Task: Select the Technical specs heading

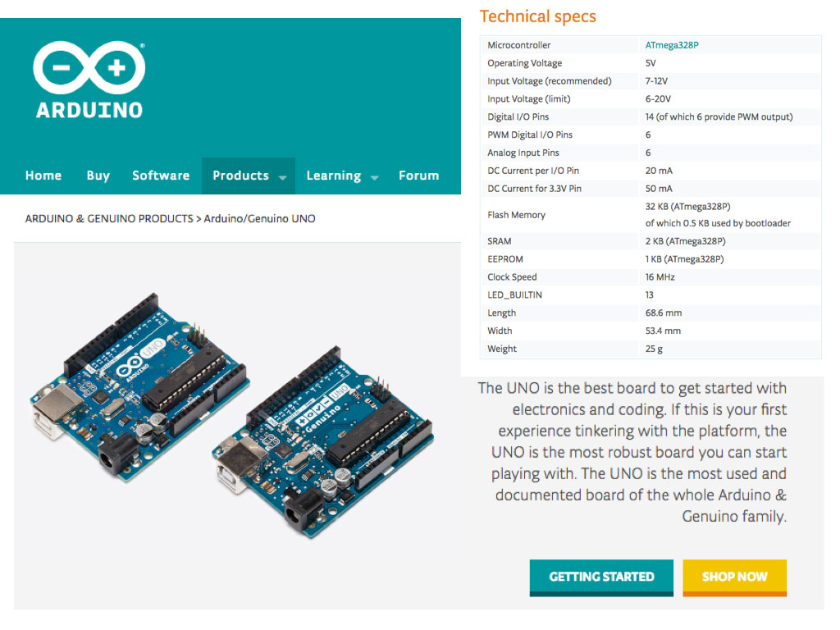Action: coord(537,16)
